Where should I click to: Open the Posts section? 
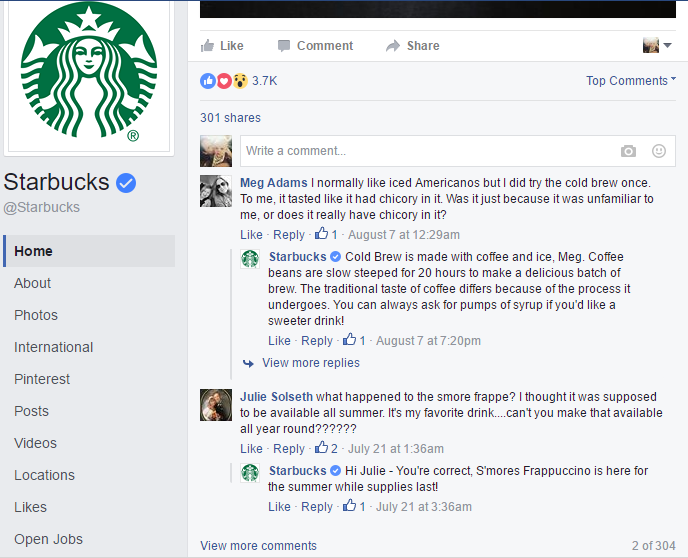[x=31, y=411]
